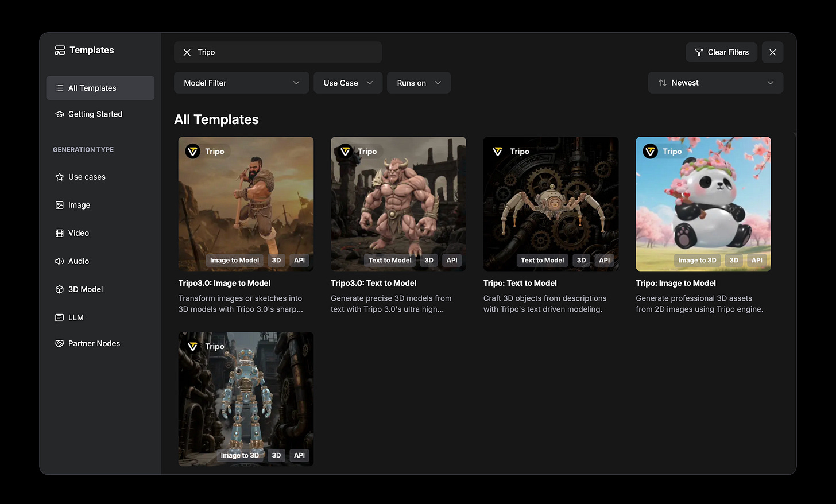Click the 'Tripo: Image to Model' title
The width and height of the screenshot is (836, 504).
coord(676,284)
